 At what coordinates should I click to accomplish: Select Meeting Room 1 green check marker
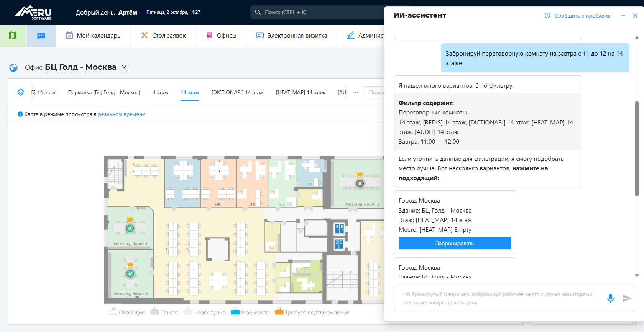(130, 228)
